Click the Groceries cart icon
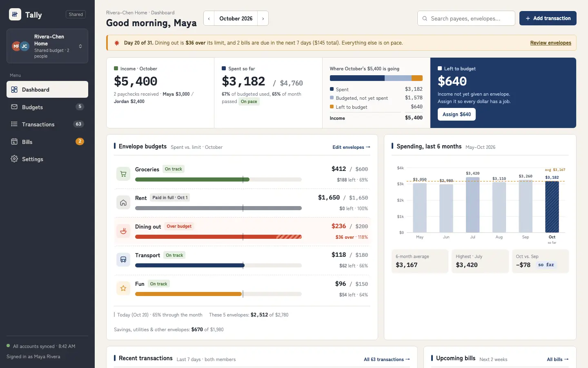The height and width of the screenshot is (368, 588). point(123,174)
